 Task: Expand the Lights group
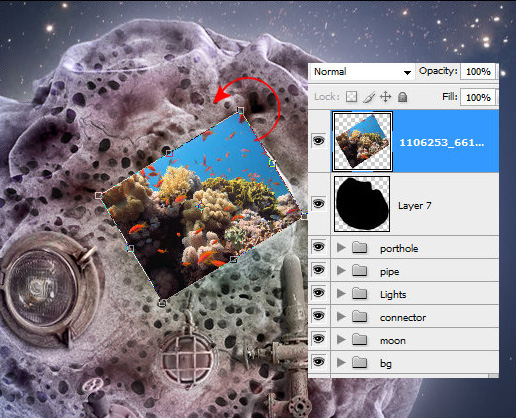click(x=341, y=294)
